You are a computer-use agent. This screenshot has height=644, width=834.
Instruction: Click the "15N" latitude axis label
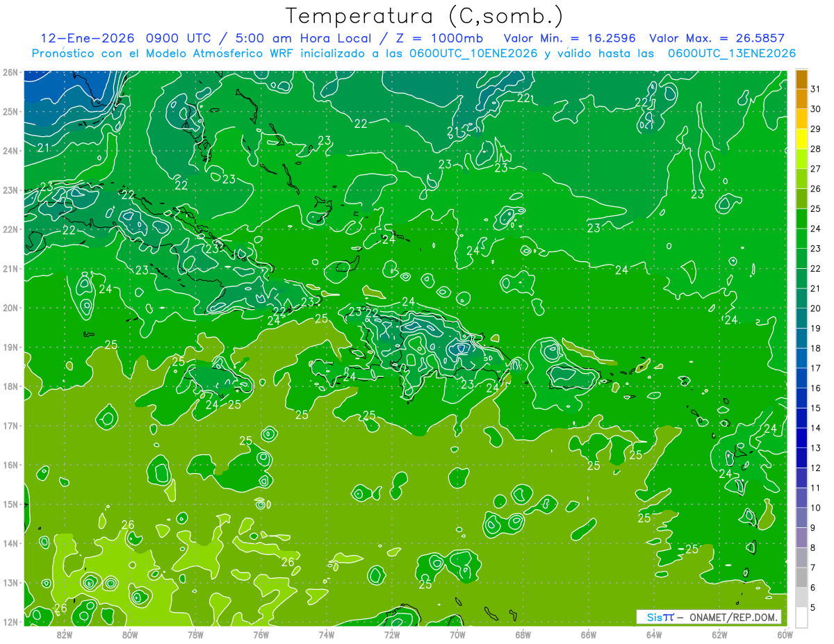10,504
